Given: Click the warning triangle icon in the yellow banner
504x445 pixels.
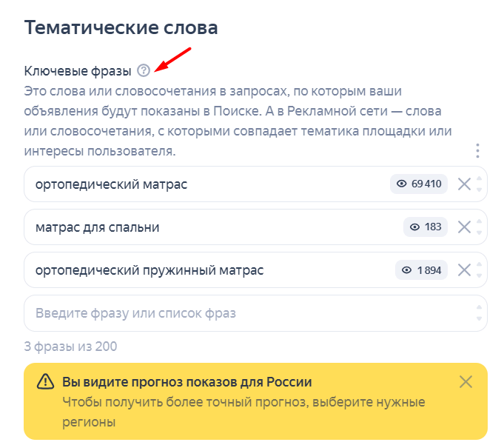Looking at the screenshot, I should point(45,381).
